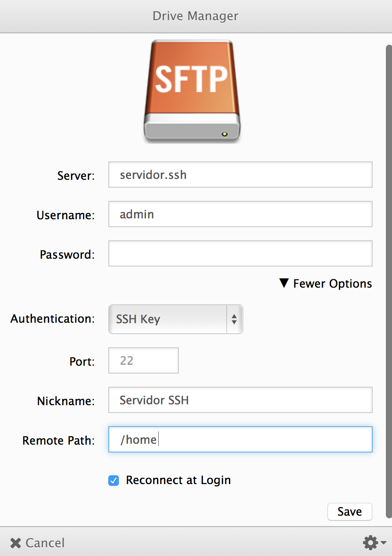
Task: Click the Drive Manager title bar
Action: [196, 16]
